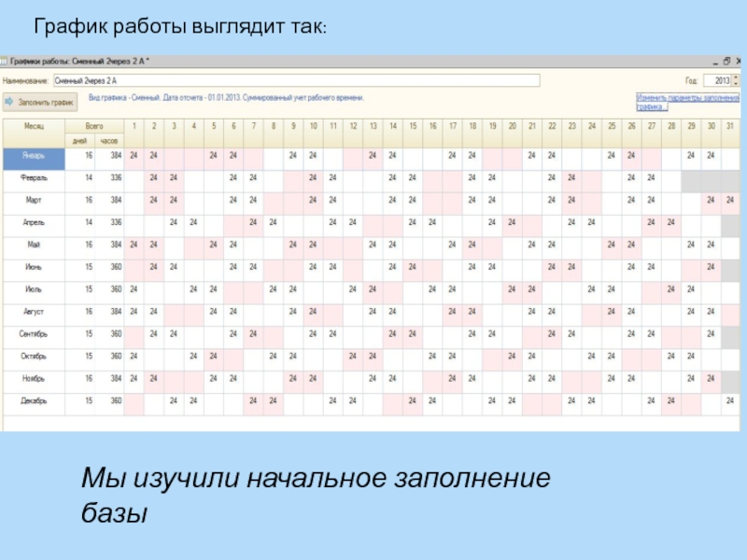
Task: Click the дней total cell for Апрель
Action: 89,222
